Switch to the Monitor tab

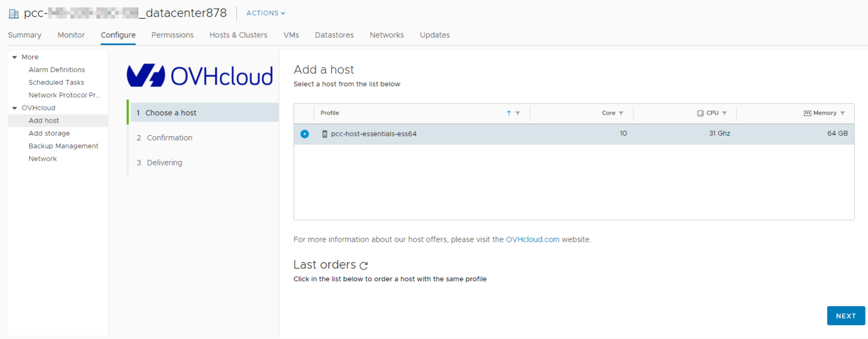[x=71, y=35]
